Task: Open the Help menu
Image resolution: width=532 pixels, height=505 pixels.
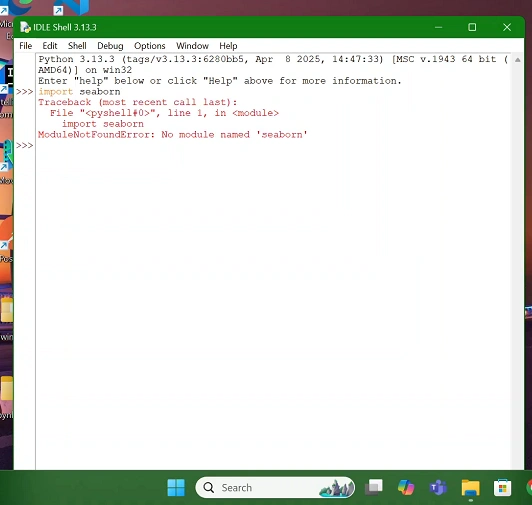Action: (x=228, y=46)
